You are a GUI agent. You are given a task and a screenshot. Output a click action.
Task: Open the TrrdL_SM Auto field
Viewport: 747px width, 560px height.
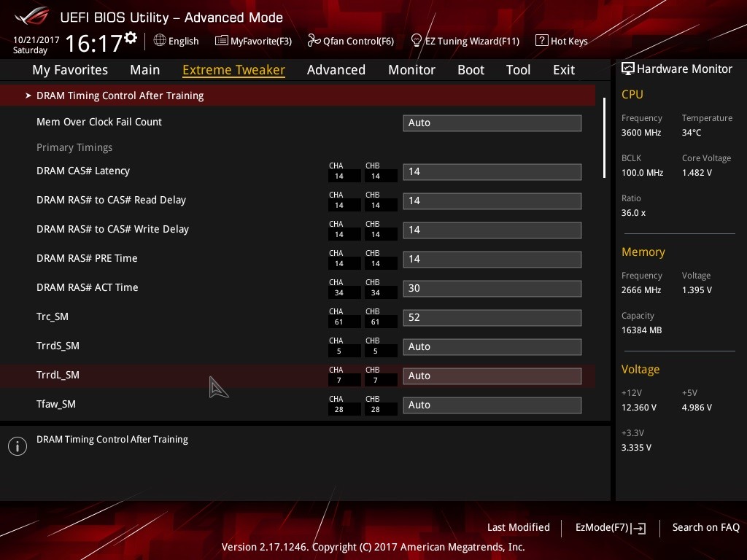click(492, 376)
